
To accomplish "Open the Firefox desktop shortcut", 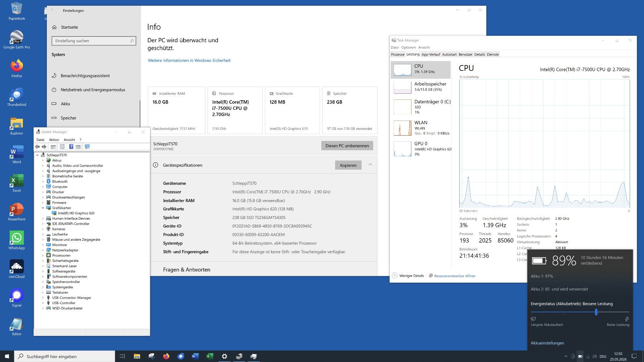I will coord(17,68).
